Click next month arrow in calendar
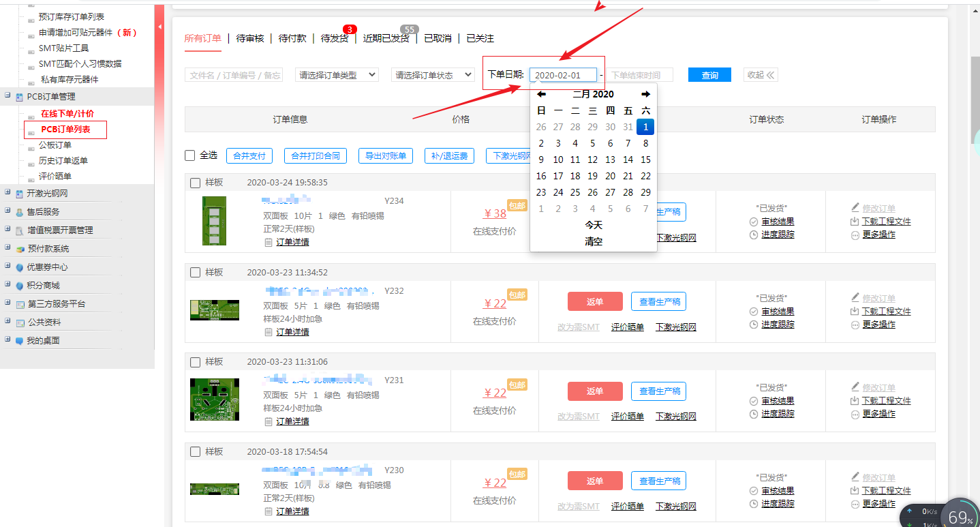The height and width of the screenshot is (527, 980). pos(645,94)
